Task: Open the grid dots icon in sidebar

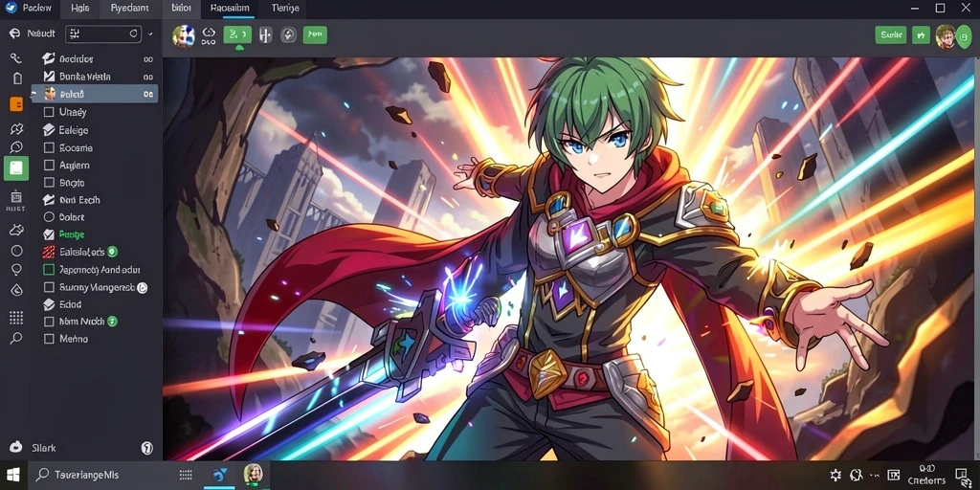Action: point(16,318)
